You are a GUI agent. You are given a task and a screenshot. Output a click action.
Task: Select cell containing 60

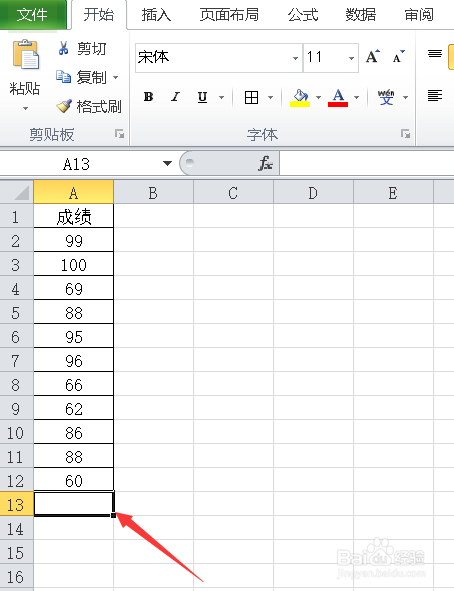click(x=73, y=480)
